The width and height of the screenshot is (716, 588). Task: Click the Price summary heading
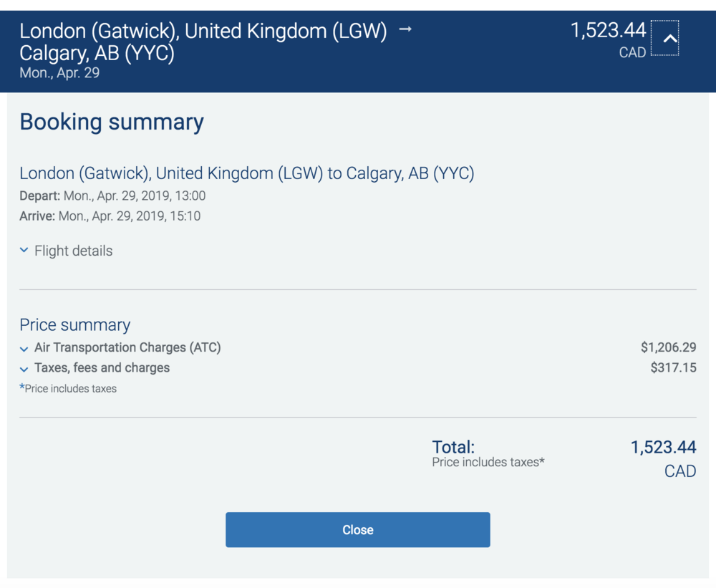pyautogui.click(x=75, y=324)
